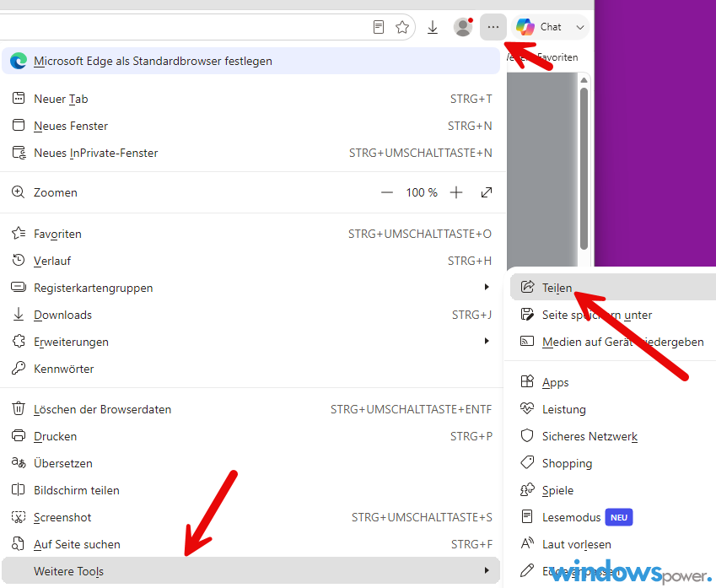This screenshot has height=588, width=716.
Task: Click the Zoomen magnifier icon
Action: click(x=19, y=192)
